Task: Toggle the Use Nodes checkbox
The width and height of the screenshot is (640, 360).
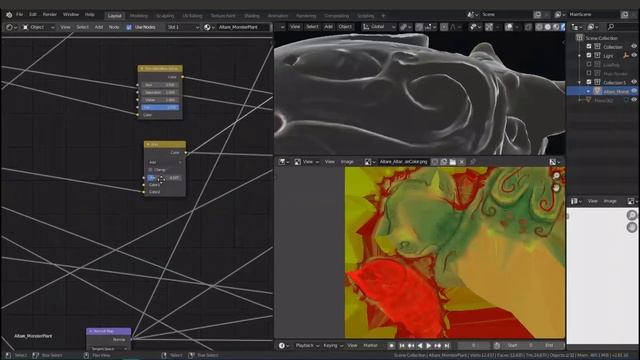Action: pyautogui.click(x=129, y=27)
